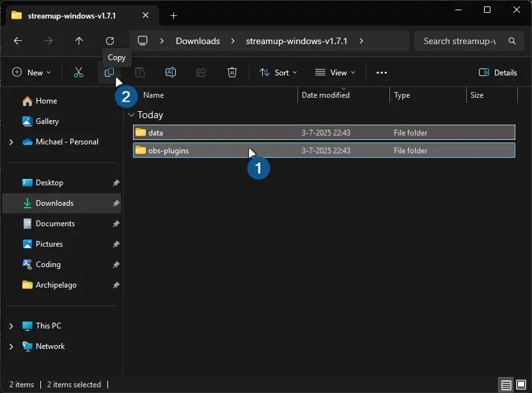
Task: Go up one folder level
Action: [79, 41]
